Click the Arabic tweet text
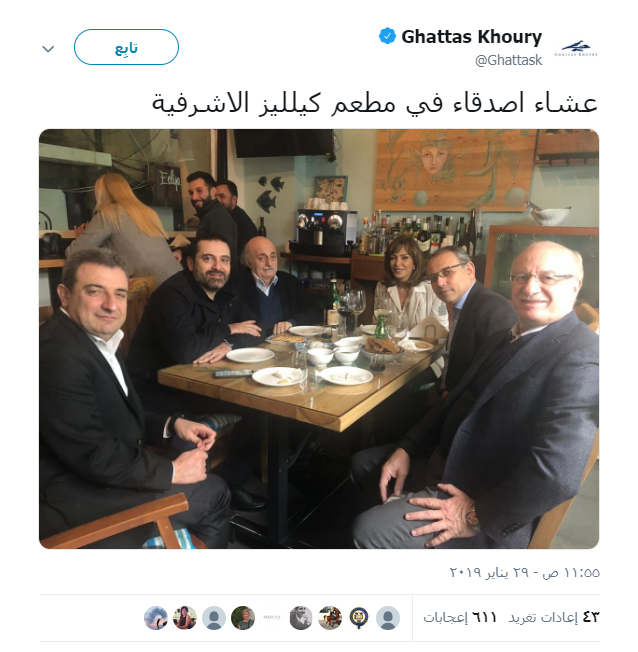Image resolution: width=638 pixels, height=652 pixels. [x=375, y=103]
